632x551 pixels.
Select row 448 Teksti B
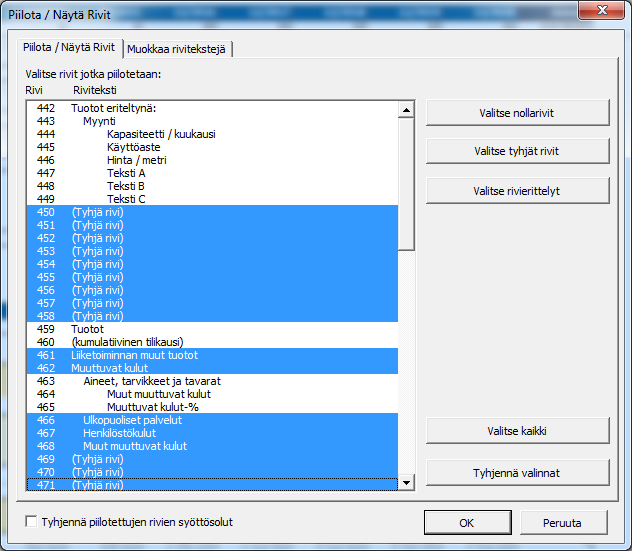[x=212, y=186]
